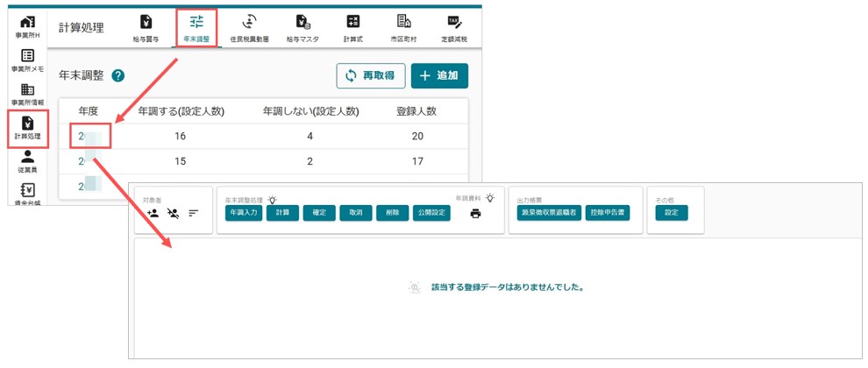The height and width of the screenshot is (368, 868).
Task: Click the 確定 button
Action: (319, 213)
